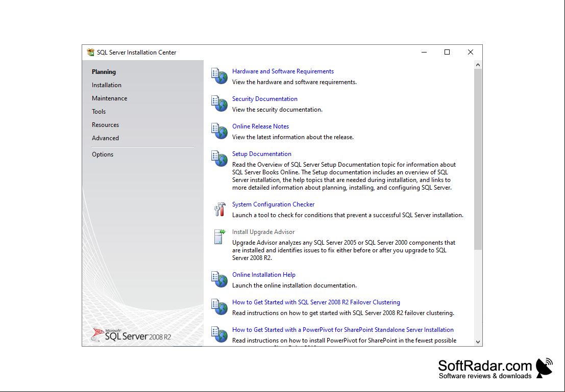Open Hardware and Software Requirements link
This screenshot has width=565, height=392.
(x=283, y=71)
